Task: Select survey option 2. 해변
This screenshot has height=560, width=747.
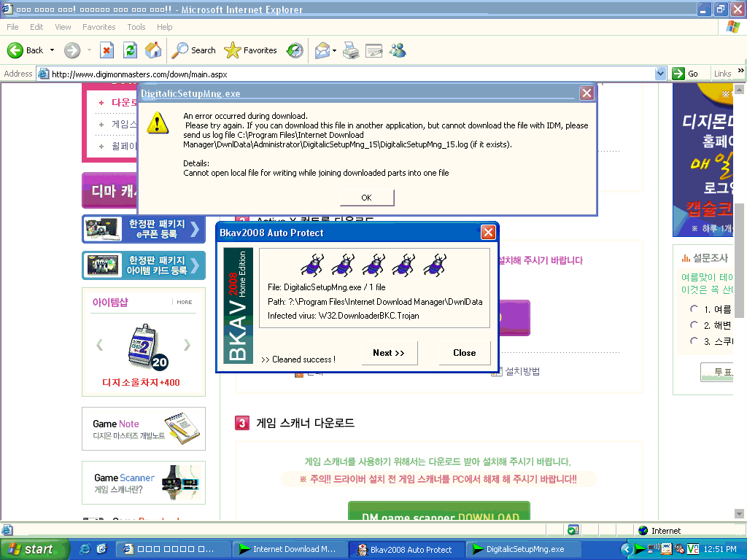Action: (694, 325)
